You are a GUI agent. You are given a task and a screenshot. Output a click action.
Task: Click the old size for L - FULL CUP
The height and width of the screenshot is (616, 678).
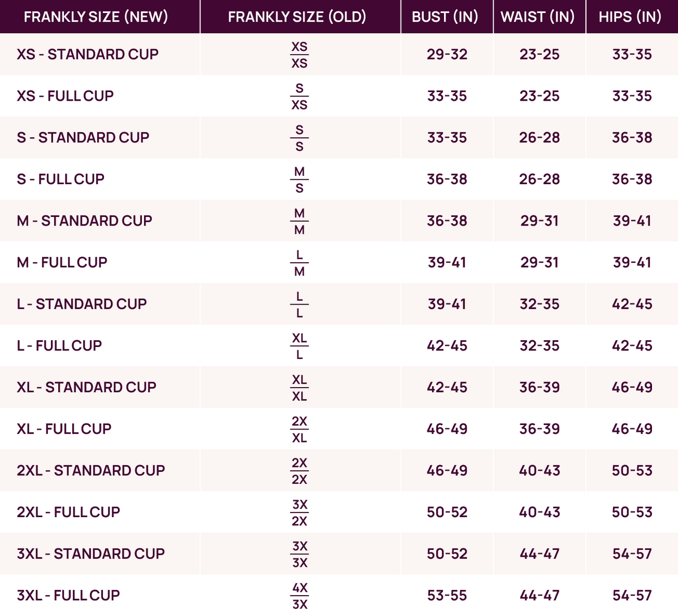click(x=299, y=346)
